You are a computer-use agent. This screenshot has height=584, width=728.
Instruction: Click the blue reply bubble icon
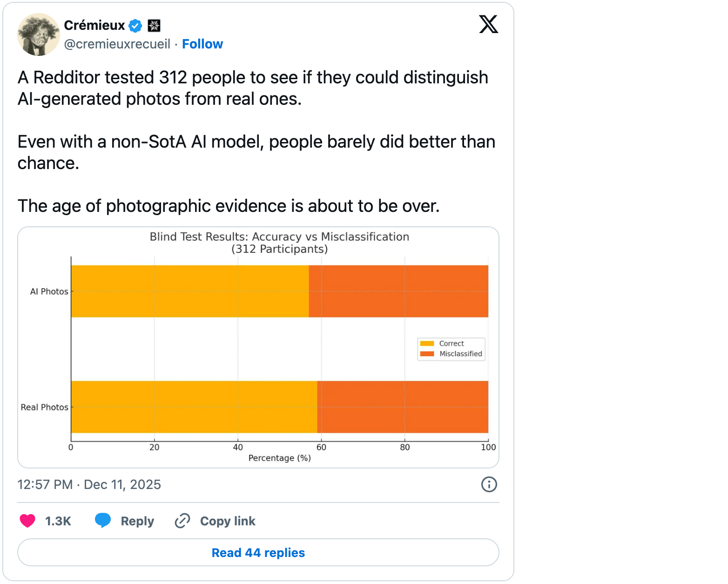click(103, 520)
